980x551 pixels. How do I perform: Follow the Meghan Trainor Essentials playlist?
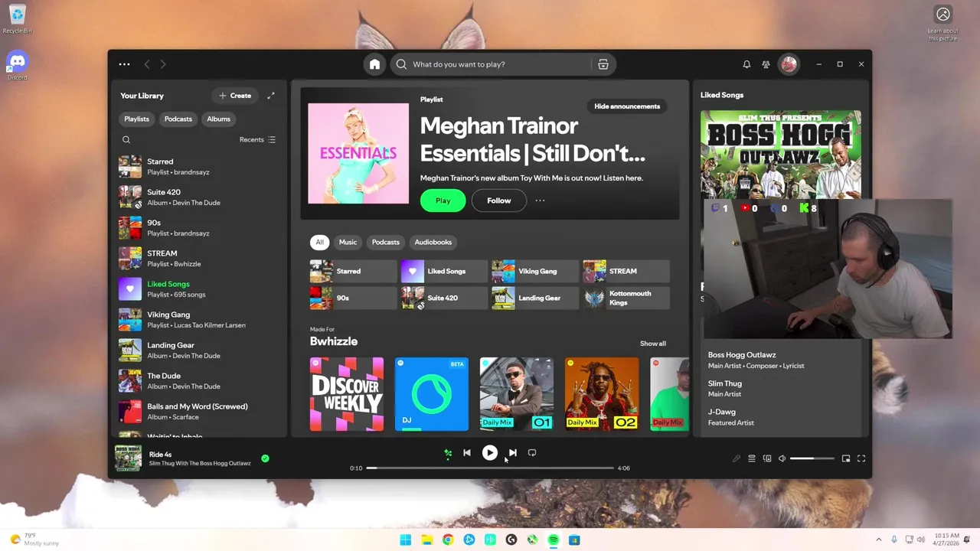498,201
